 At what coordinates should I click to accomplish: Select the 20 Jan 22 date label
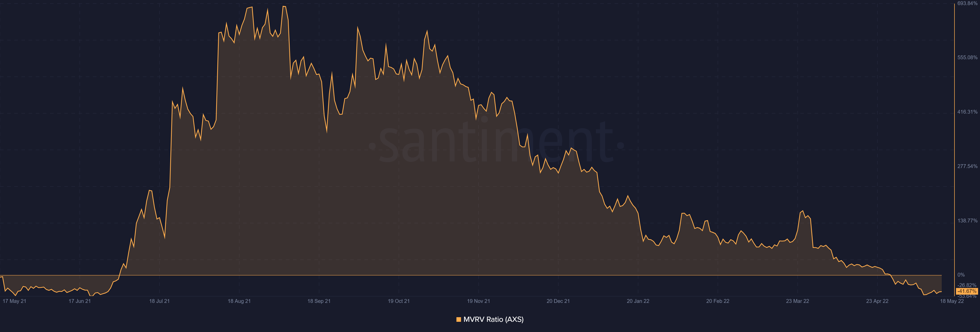coord(638,301)
